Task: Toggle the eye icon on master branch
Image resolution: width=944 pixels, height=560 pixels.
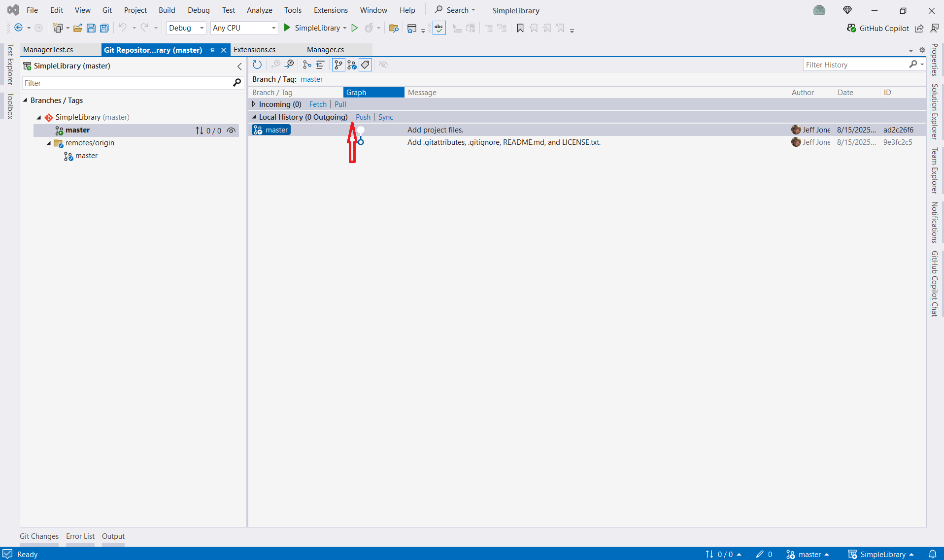Action: point(231,131)
